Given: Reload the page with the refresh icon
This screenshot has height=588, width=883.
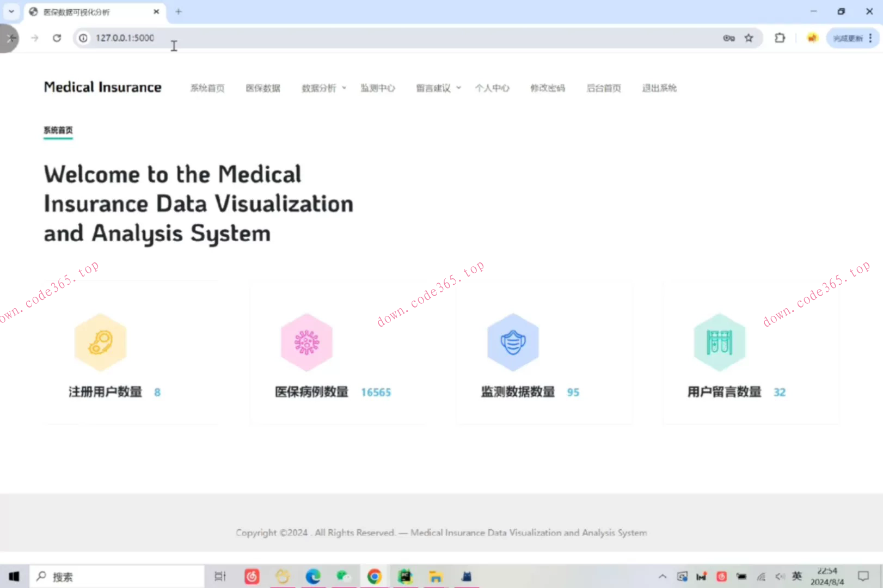Looking at the screenshot, I should (57, 38).
